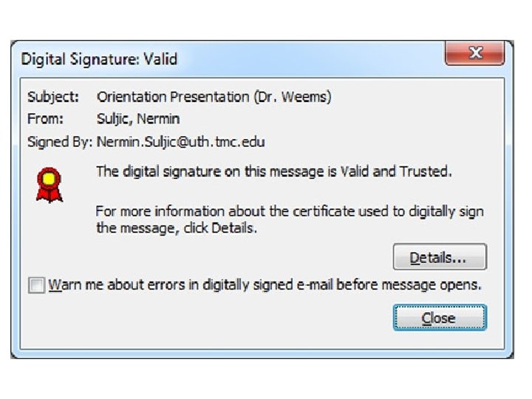
Task: Enable the warn about errors checkbox
Action: (x=36, y=285)
